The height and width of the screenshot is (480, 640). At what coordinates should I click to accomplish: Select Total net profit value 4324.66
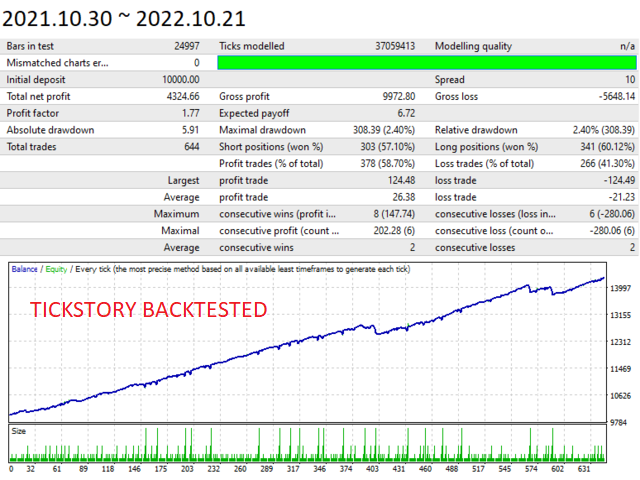pos(183,96)
